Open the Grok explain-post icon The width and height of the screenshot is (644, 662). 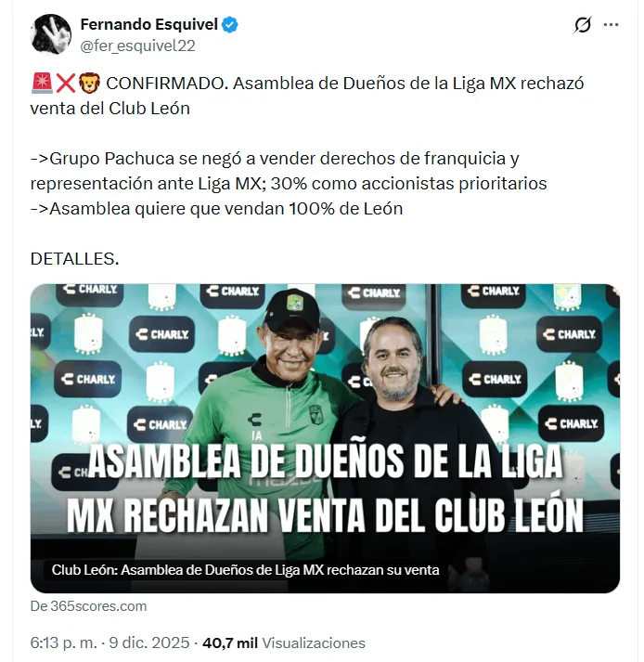point(583,25)
